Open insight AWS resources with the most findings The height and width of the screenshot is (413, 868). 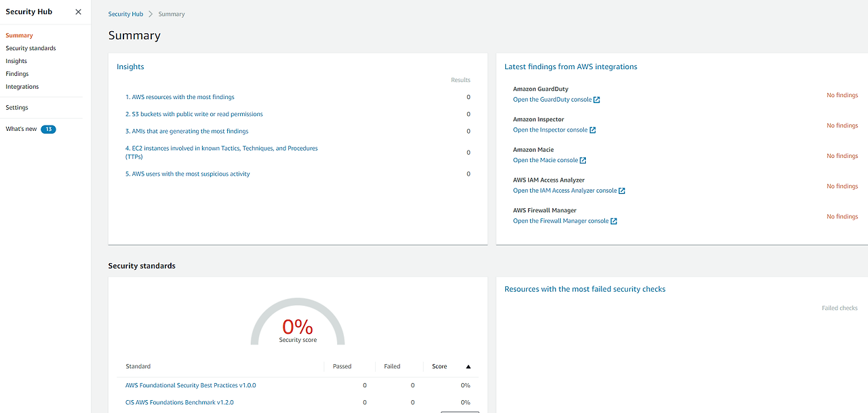[x=180, y=97]
